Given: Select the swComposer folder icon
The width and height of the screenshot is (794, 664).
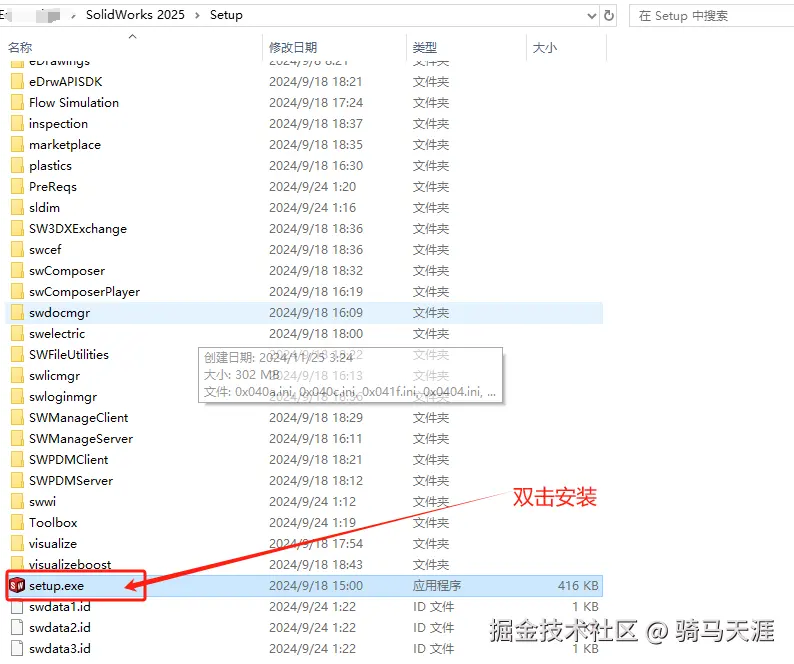Looking at the screenshot, I should (x=17, y=271).
